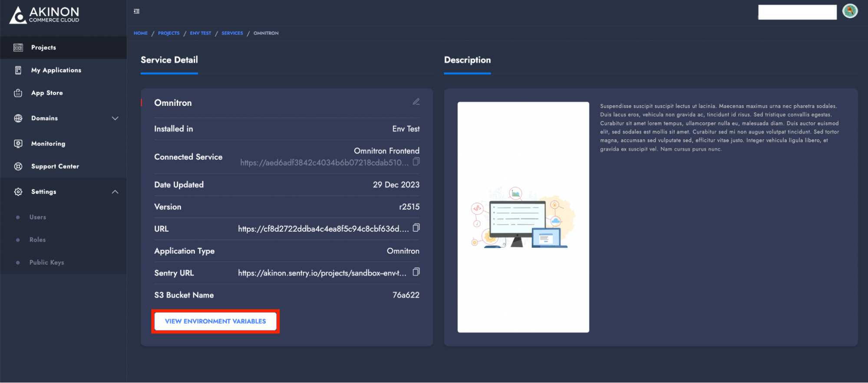Click the description illustration thumbnail

coord(523,217)
